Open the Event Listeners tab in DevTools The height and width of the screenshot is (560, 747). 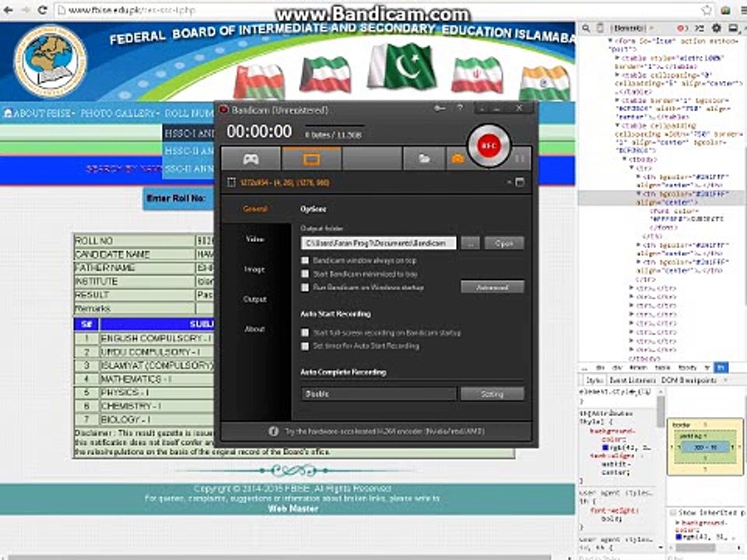632,380
